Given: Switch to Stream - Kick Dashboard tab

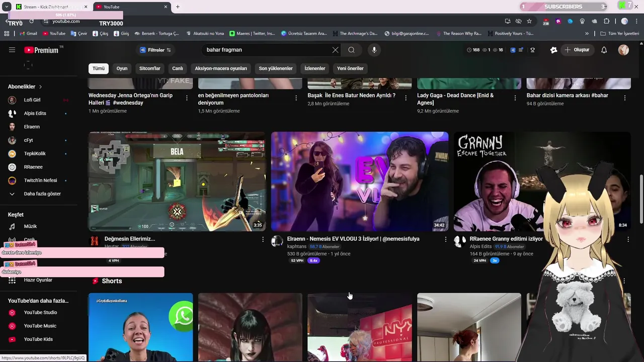Looking at the screenshot, I should click(x=52, y=7).
